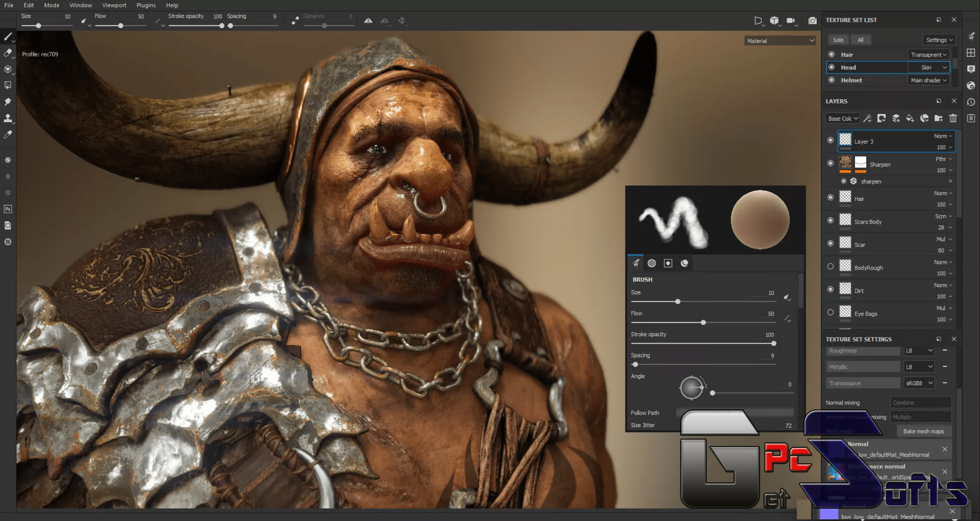Open the Edit menu

(28, 5)
